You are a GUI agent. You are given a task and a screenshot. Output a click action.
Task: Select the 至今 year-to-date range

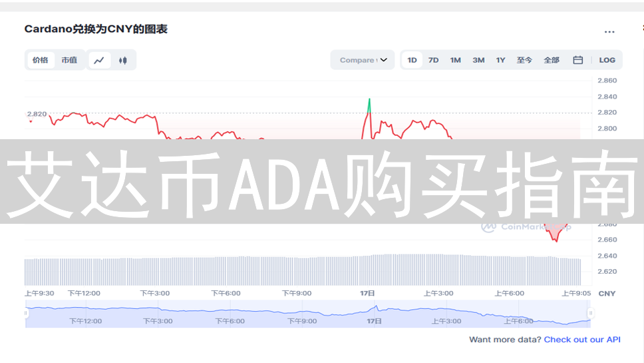(x=524, y=60)
